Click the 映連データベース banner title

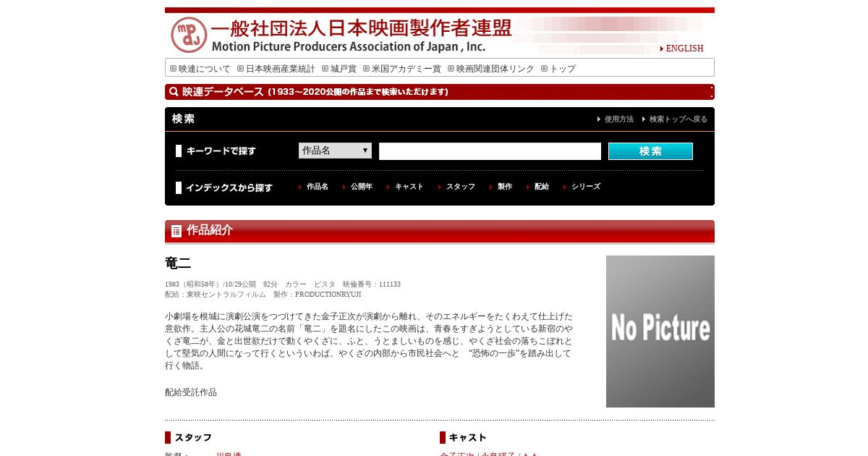[222, 92]
